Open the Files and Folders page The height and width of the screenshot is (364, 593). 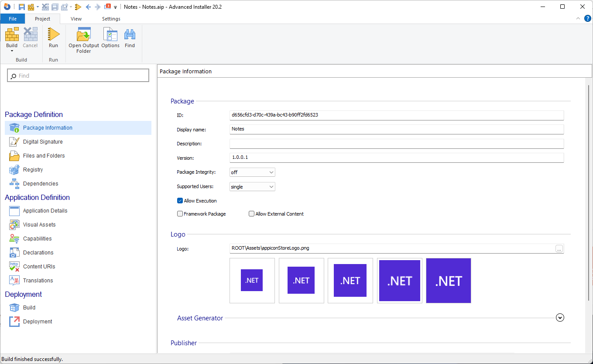click(x=44, y=156)
